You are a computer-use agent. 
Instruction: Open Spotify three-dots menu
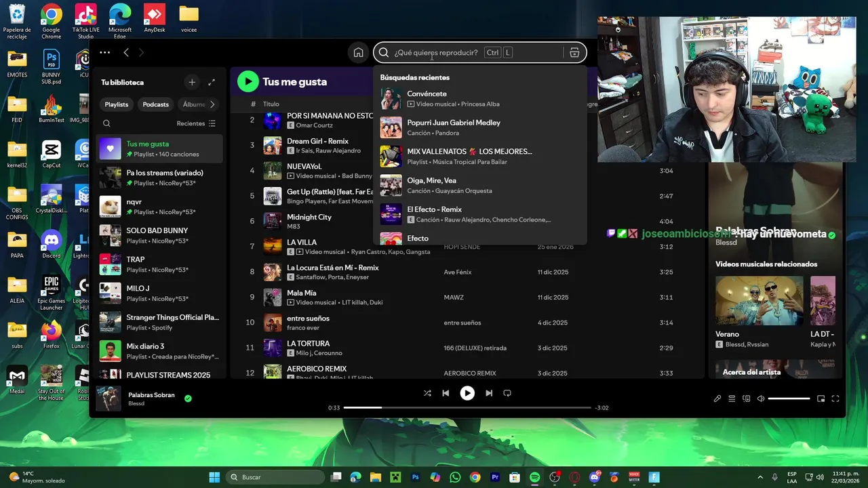click(x=104, y=52)
